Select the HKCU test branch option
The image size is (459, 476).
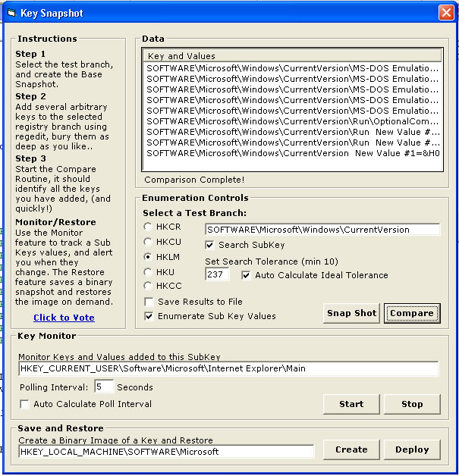click(147, 242)
